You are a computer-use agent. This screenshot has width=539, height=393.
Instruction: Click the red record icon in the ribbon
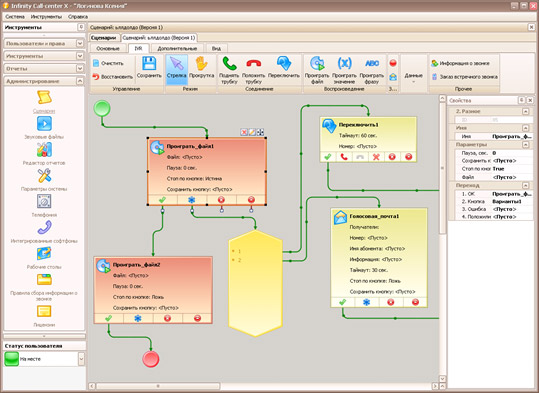click(x=393, y=63)
